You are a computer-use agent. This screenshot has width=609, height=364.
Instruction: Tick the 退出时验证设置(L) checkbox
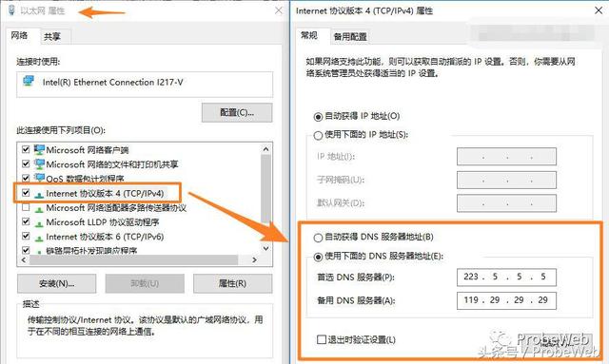322,339
